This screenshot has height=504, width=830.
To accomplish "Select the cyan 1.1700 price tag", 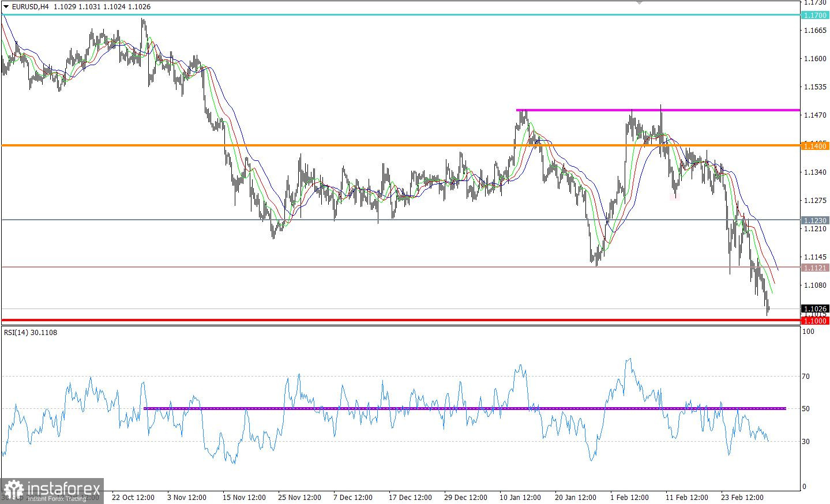I will coord(814,15).
